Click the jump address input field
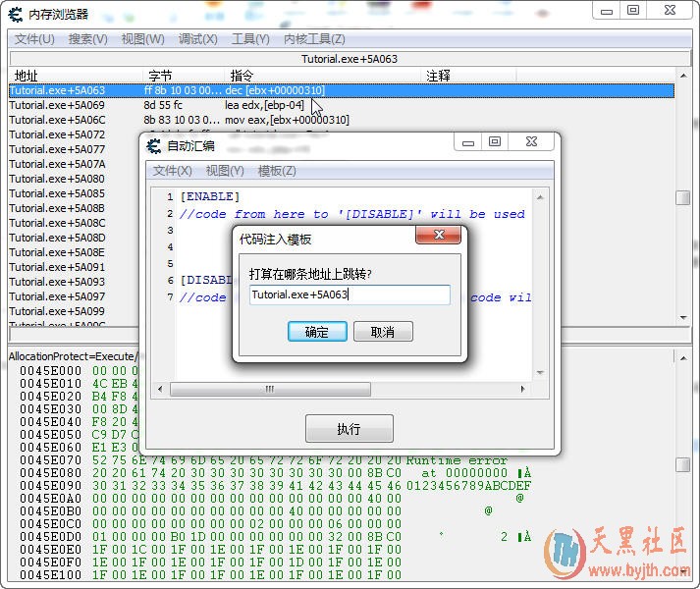The height and width of the screenshot is (589, 700). pyautogui.click(x=349, y=294)
